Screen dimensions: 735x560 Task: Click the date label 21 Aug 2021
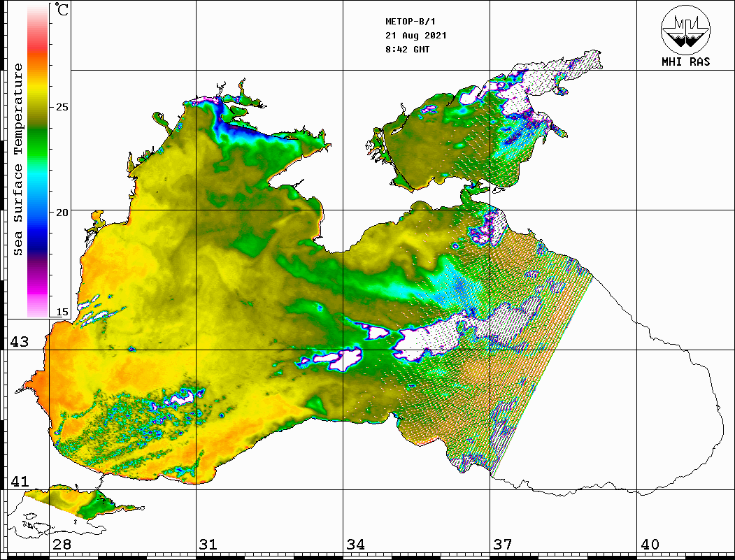[x=416, y=36]
